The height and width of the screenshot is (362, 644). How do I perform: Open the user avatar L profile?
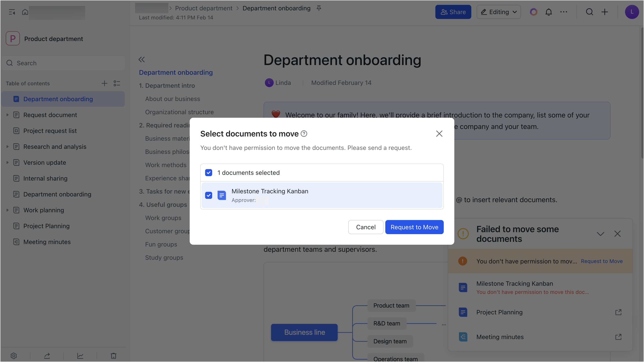coord(632,12)
